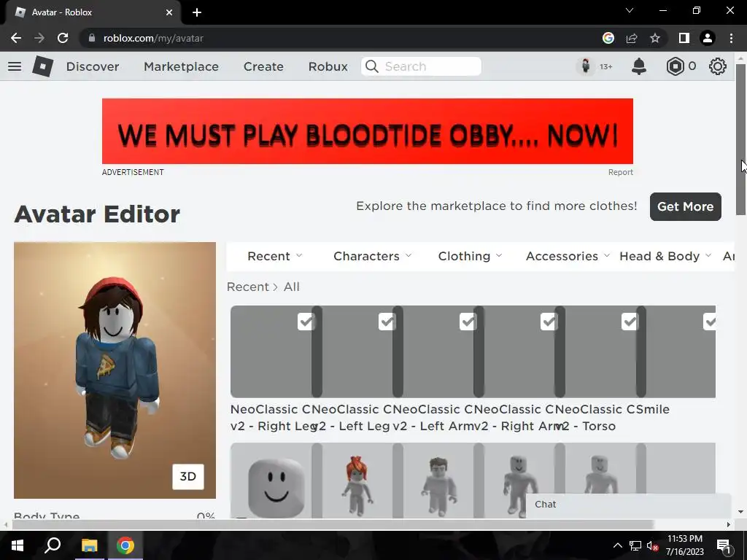This screenshot has height=560, width=747.
Task: Open the Chat panel
Action: [x=628, y=505]
